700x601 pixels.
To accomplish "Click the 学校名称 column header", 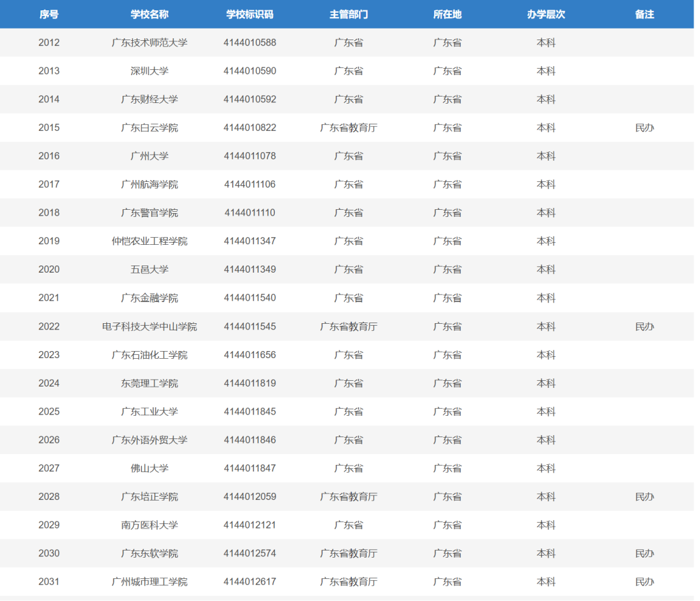I will (x=149, y=14).
